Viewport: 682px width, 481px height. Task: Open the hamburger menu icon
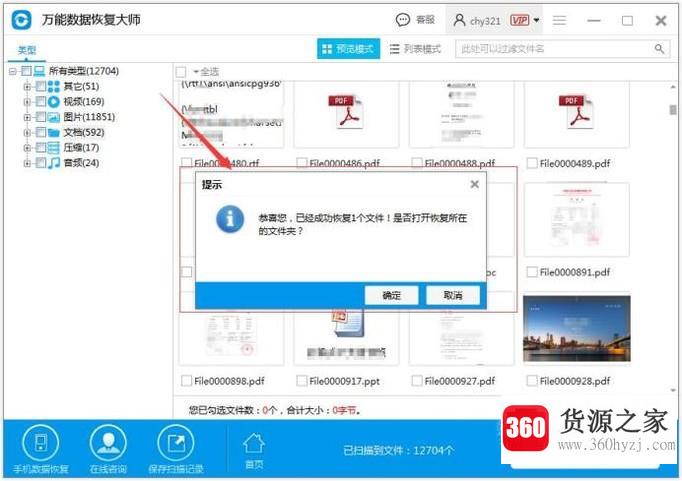(559, 20)
